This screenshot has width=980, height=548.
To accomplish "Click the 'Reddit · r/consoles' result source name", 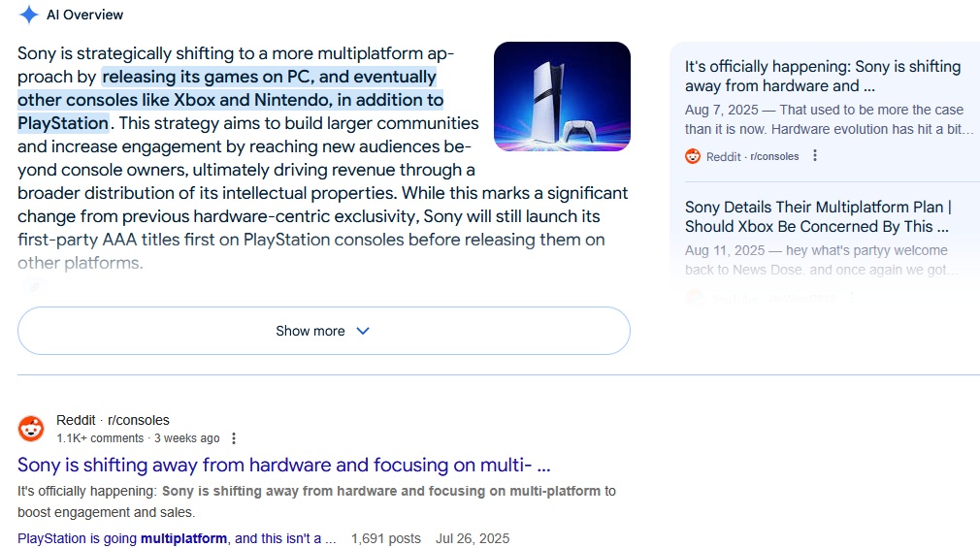I will [113, 420].
